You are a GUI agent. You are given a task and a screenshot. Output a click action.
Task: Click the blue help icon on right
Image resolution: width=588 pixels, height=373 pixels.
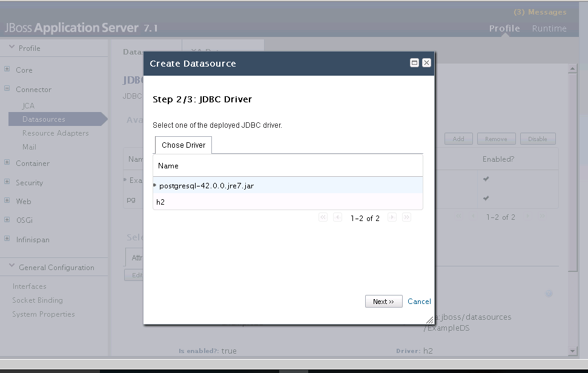[x=549, y=294]
